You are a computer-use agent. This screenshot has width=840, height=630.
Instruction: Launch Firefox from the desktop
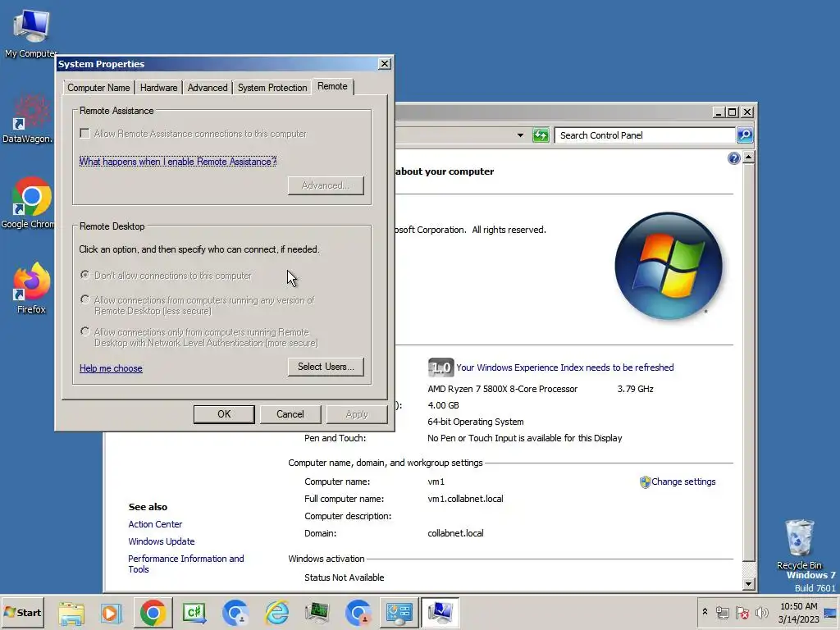(31, 288)
